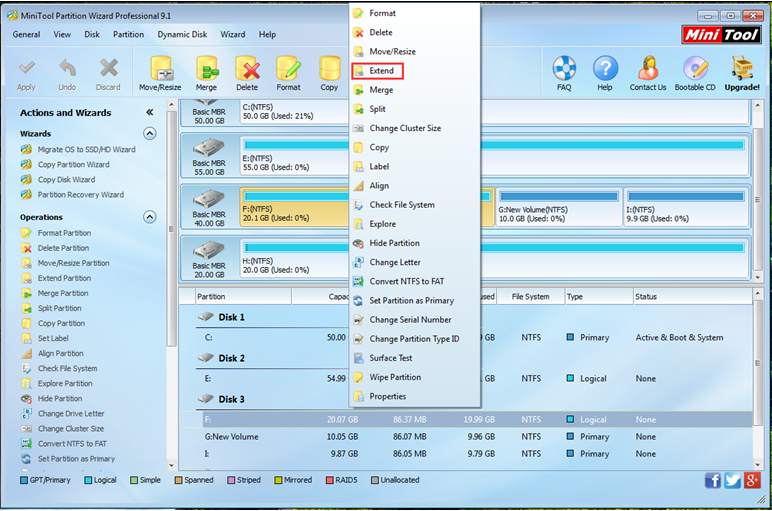Click the 40.00 GB disk drive icon
Image resolution: width=772 pixels, height=511 pixels.
pos(209,198)
